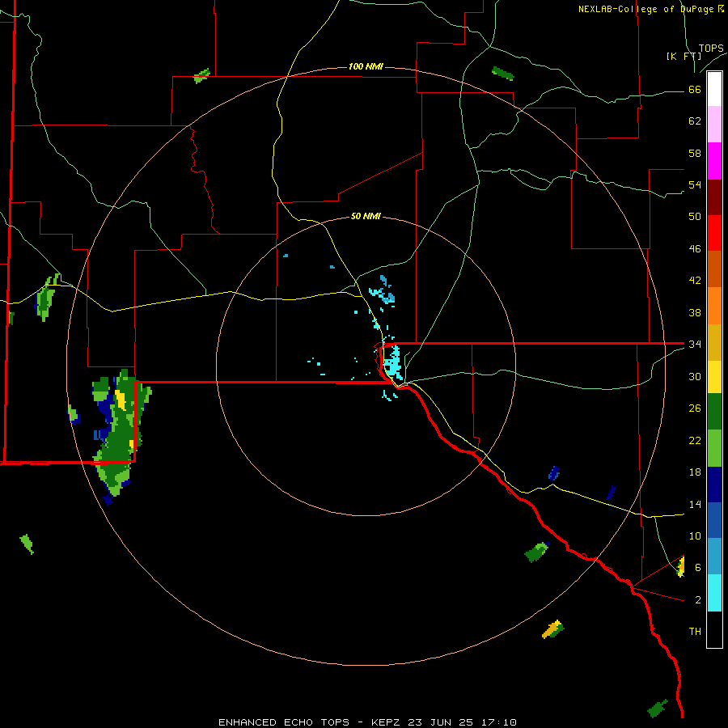Click the bright red 50 kft legend swatch
Image resolution: width=728 pixels, height=728 pixels.
coord(714,233)
